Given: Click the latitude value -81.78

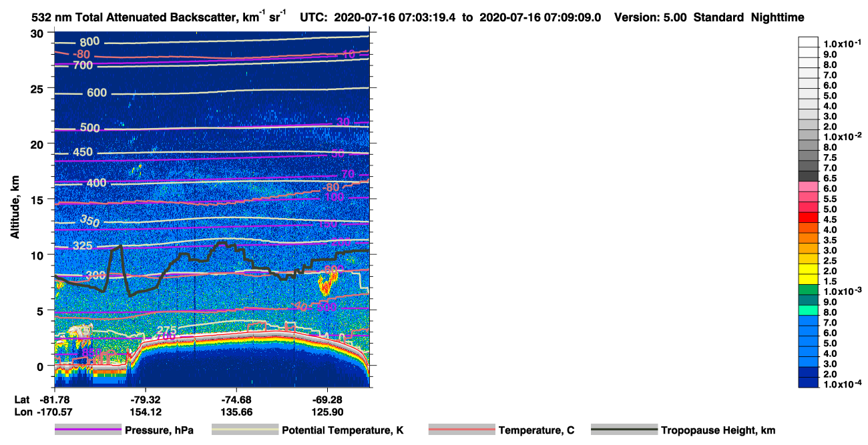Looking at the screenshot, I should click(x=54, y=399).
